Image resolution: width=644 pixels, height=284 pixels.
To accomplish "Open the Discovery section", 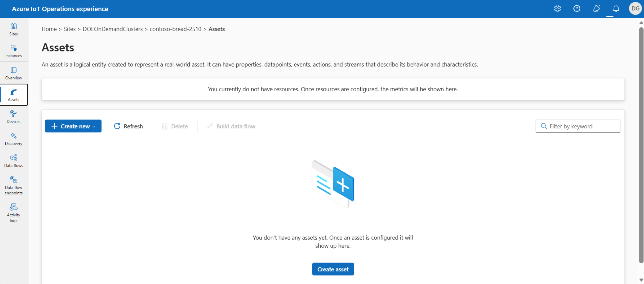I will (13, 139).
